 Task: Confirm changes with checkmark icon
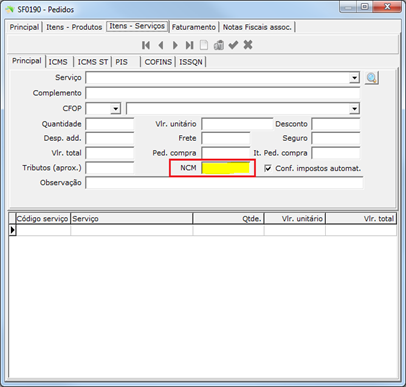tap(233, 45)
